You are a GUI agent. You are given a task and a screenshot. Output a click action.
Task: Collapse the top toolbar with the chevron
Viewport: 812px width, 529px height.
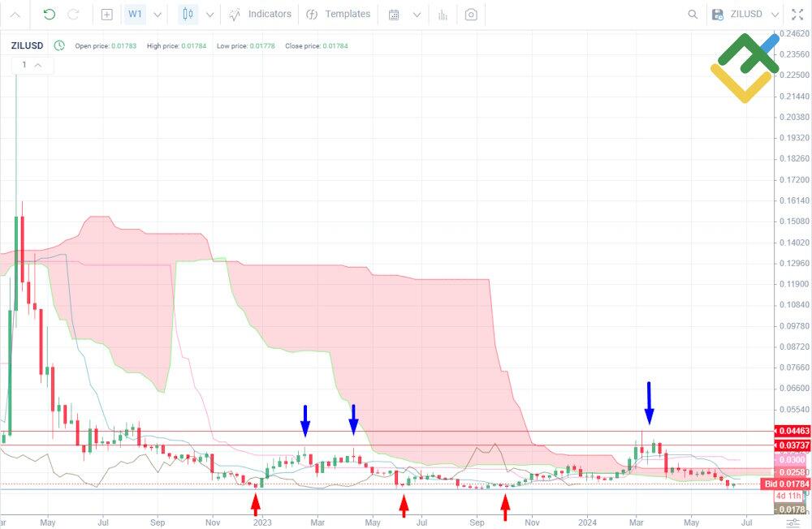pos(15,15)
